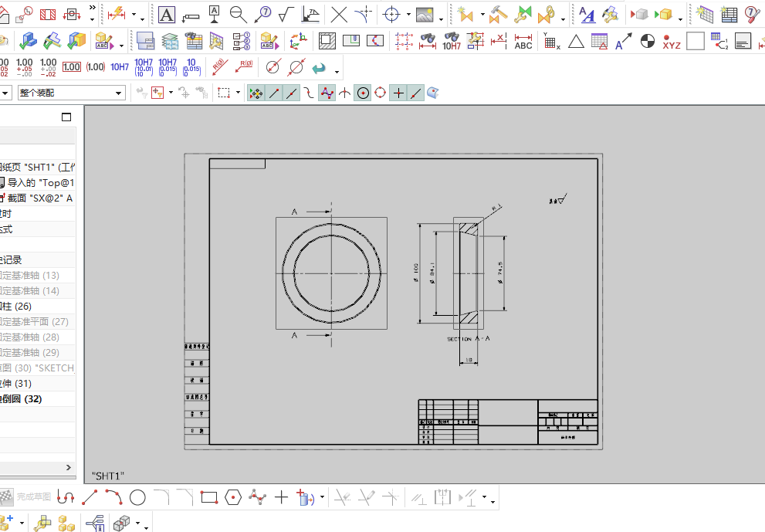This screenshot has height=532, width=765.
Task: Open the Feature Control Frame tool
Action: (191, 16)
